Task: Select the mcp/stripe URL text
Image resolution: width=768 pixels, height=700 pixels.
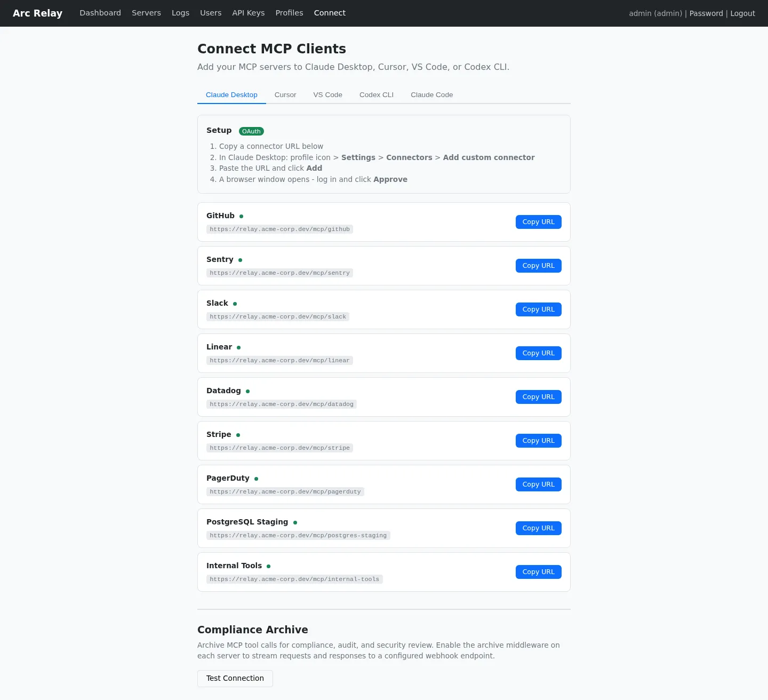Action: pos(279,448)
